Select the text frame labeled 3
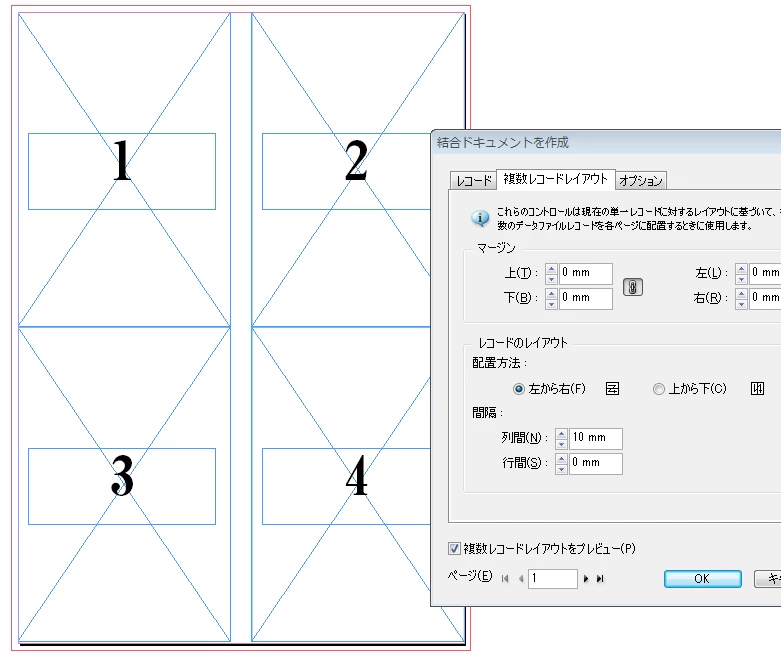Screen dimensions: 781x664 point(122,486)
